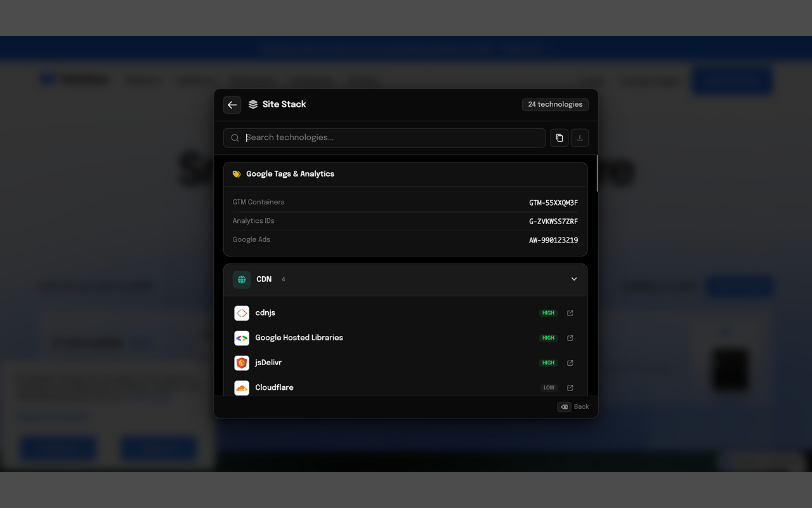The height and width of the screenshot is (508, 812).
Task: Go back using the arrow button
Action: click(x=232, y=105)
